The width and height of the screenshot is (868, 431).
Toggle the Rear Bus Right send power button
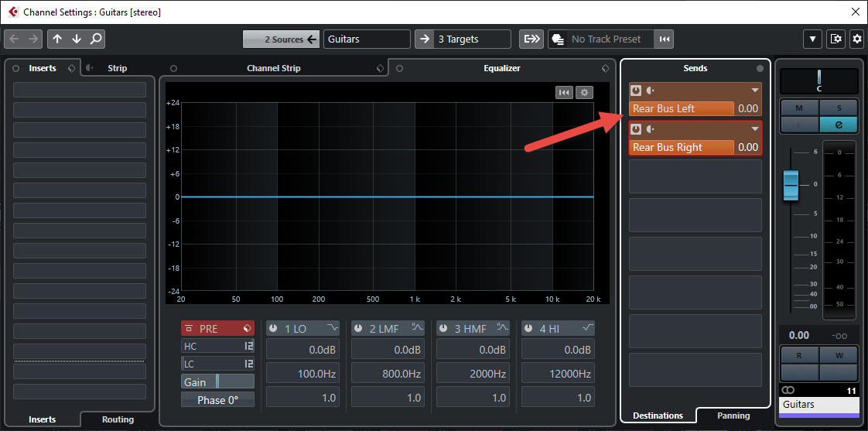(x=636, y=129)
